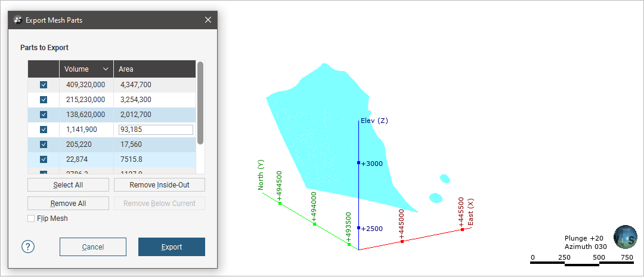Uncheck the part with volume 205,220
This screenshot has width=644, height=277.
pos(44,144)
